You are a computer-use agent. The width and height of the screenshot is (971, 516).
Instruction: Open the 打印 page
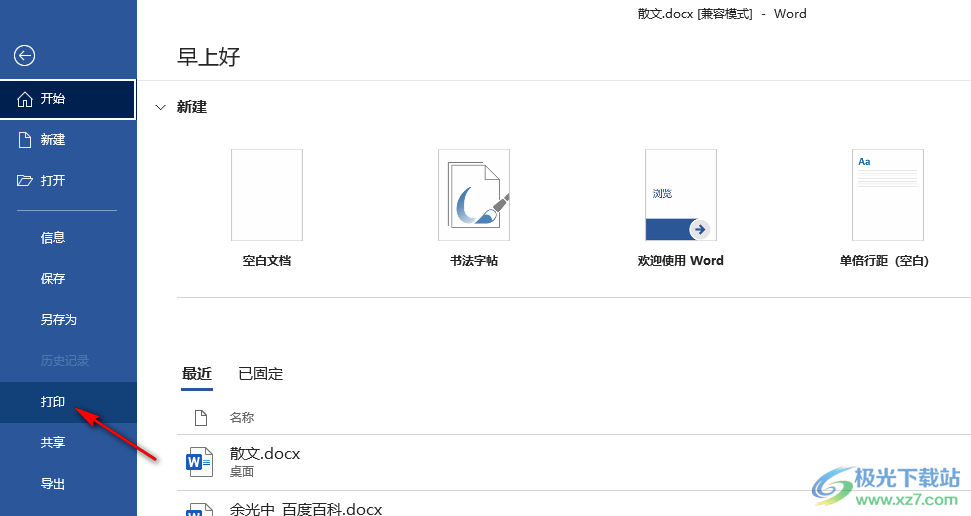53,402
